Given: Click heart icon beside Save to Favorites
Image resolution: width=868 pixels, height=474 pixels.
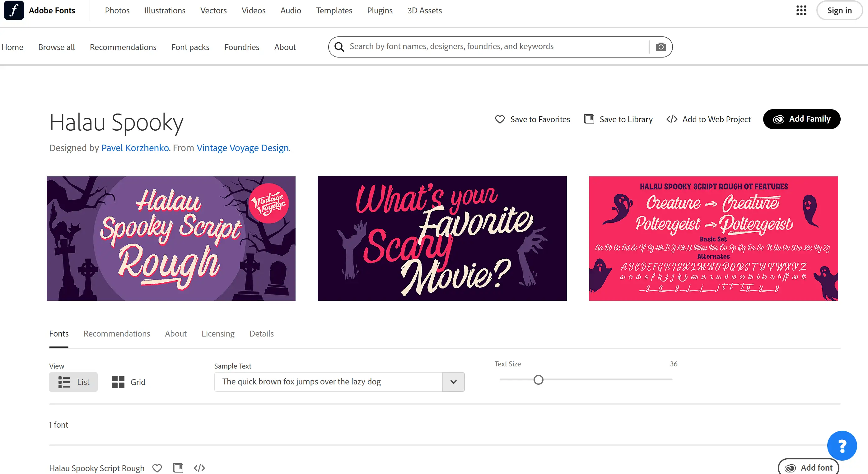Looking at the screenshot, I should point(500,119).
